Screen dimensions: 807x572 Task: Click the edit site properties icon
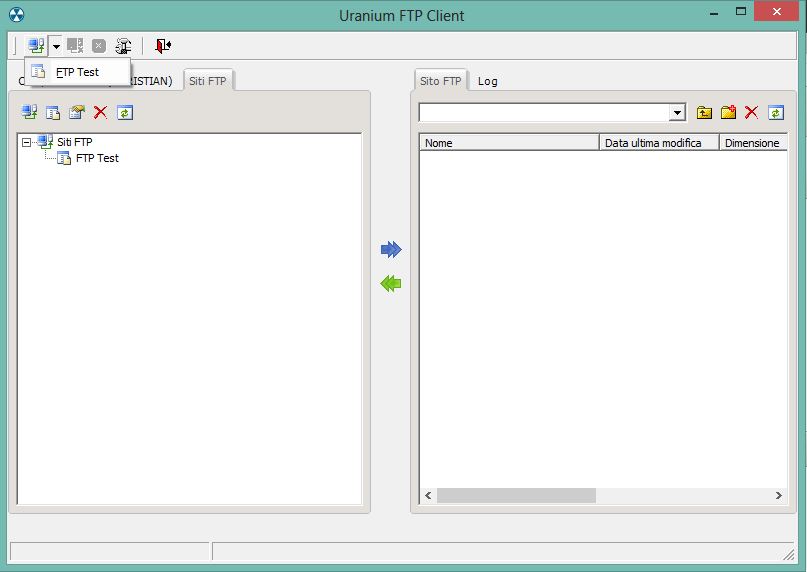tap(77, 112)
